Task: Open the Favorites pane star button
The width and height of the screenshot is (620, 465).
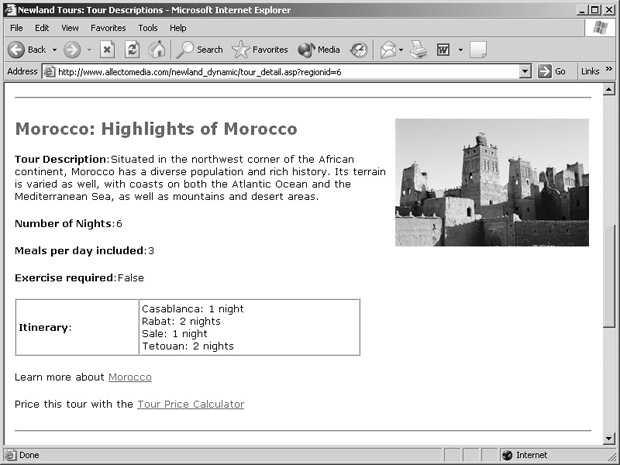Action: coord(260,50)
